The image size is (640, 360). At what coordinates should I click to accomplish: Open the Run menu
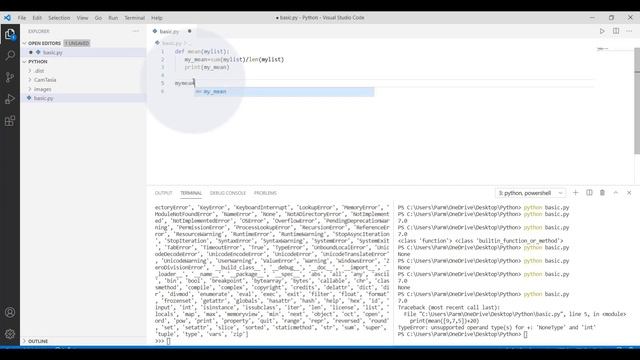[x=113, y=18]
